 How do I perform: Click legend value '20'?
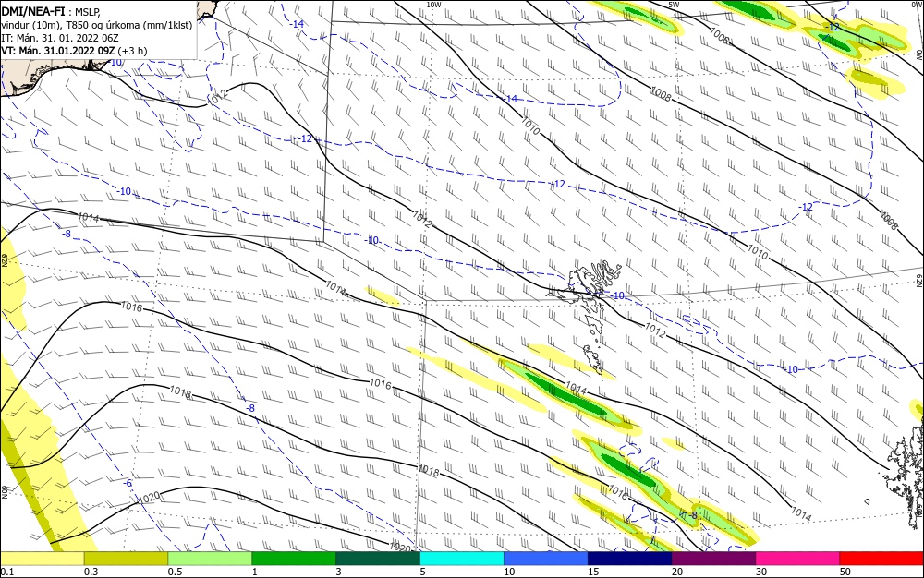point(677,572)
